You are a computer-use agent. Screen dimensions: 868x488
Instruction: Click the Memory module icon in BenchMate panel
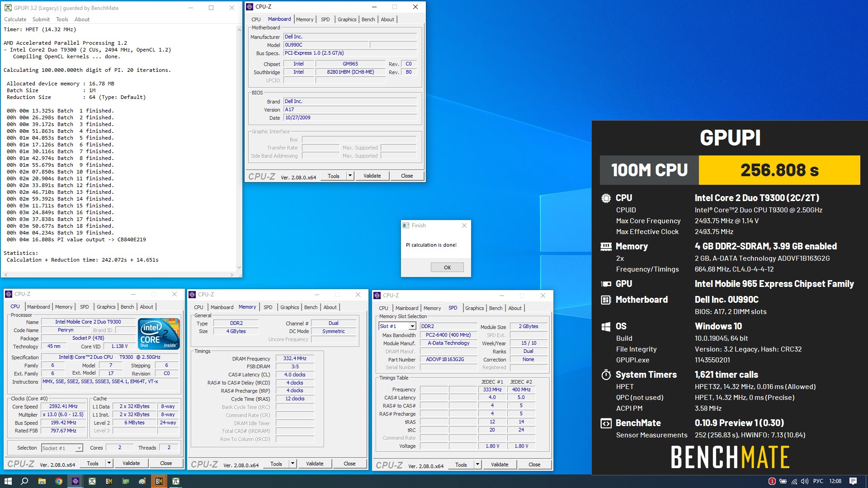pyautogui.click(x=606, y=246)
